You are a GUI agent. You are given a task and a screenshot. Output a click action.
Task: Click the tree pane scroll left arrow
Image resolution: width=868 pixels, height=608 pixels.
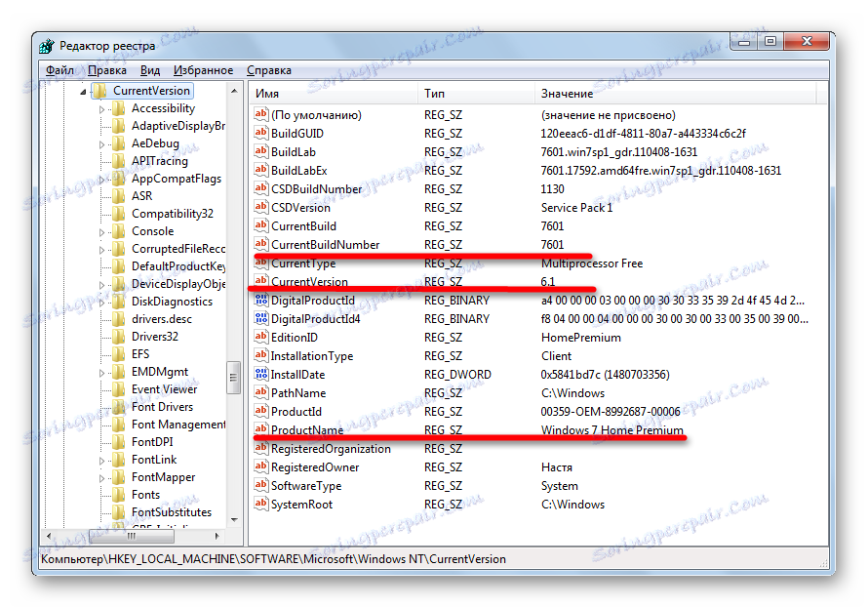click(50, 536)
